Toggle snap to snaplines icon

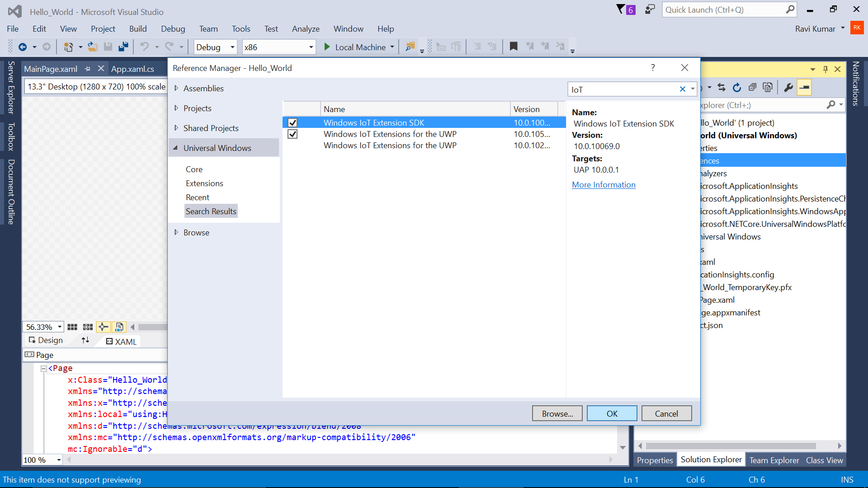point(103,327)
